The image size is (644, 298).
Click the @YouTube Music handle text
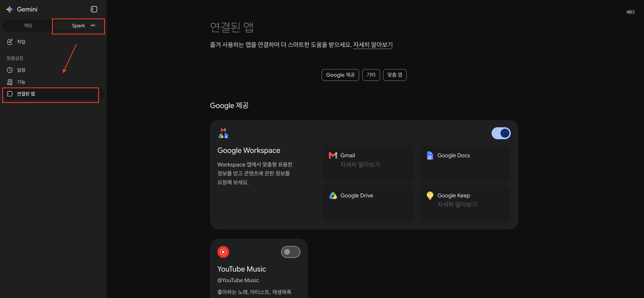[x=238, y=280]
